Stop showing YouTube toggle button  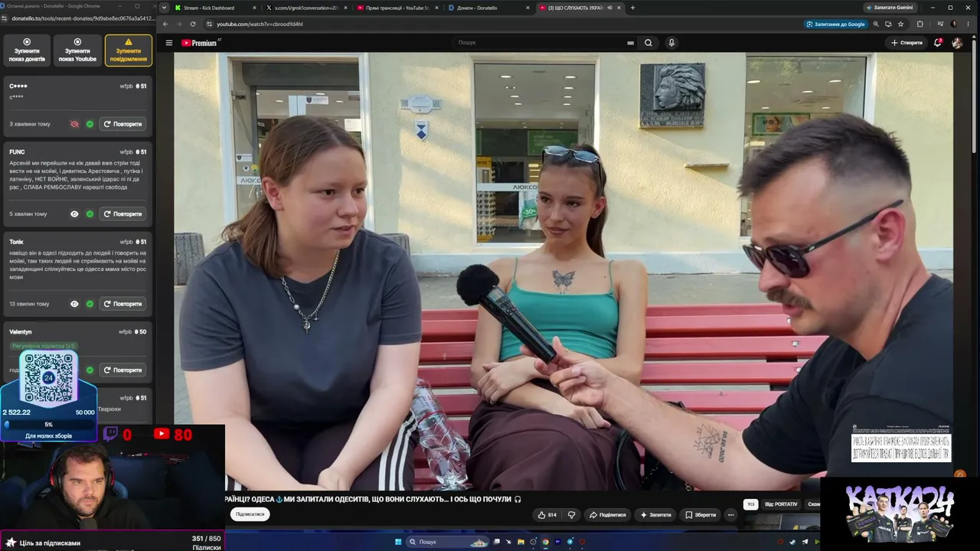tap(77, 51)
